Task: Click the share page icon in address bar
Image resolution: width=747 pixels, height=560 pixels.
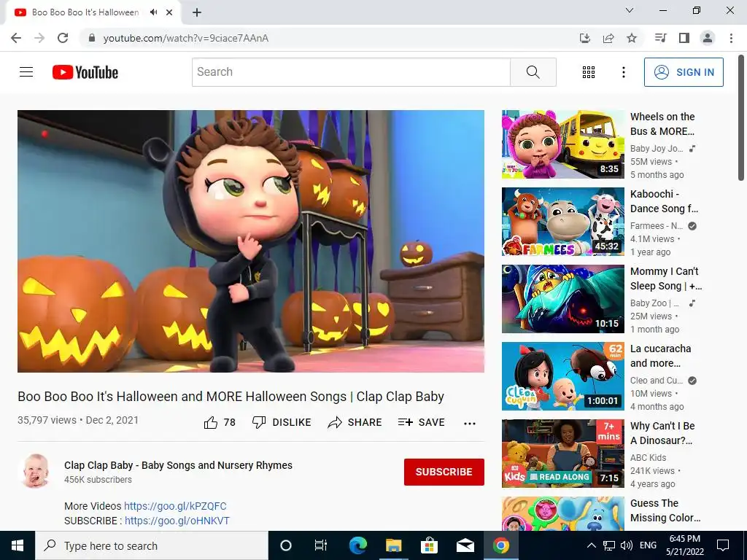Action: (608, 38)
